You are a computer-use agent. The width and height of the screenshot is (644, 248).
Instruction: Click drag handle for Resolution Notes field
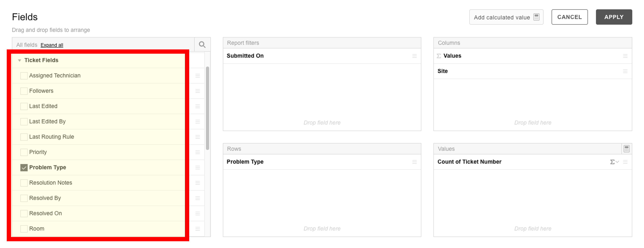click(198, 183)
